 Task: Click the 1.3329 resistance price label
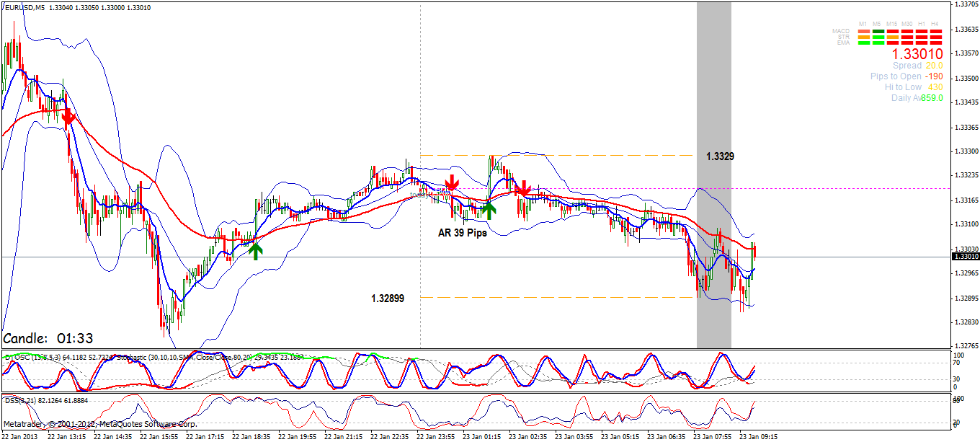(718, 157)
